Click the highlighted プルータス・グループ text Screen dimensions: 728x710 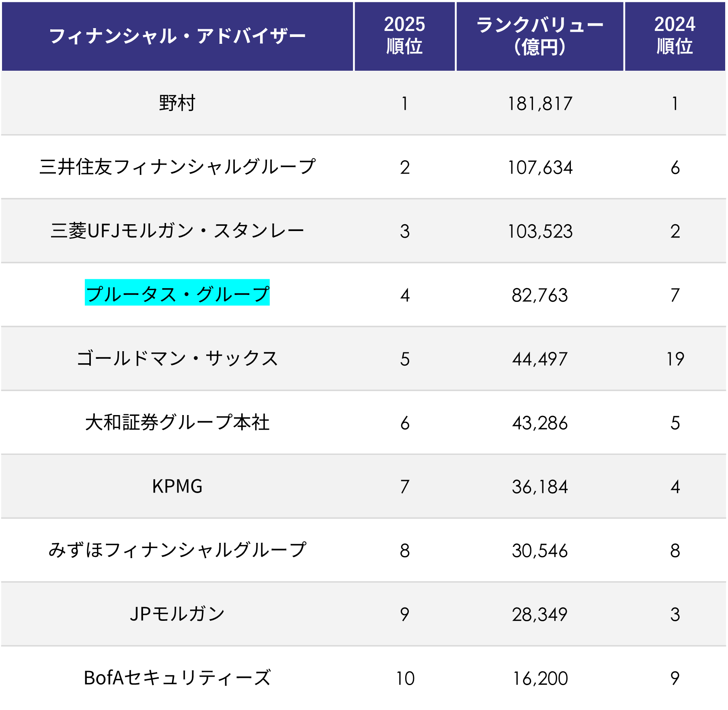[177, 294]
